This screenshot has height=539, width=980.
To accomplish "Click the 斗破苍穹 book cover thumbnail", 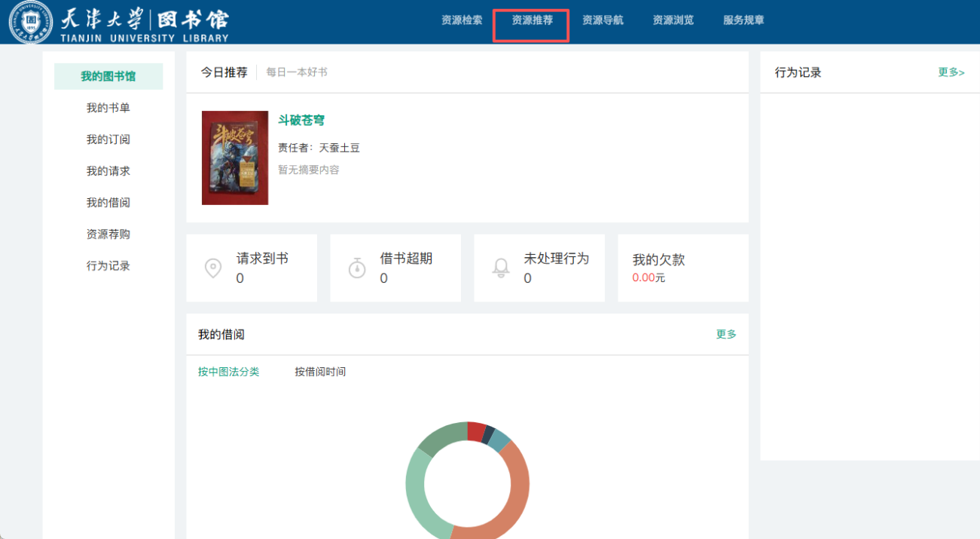I will tap(235, 158).
